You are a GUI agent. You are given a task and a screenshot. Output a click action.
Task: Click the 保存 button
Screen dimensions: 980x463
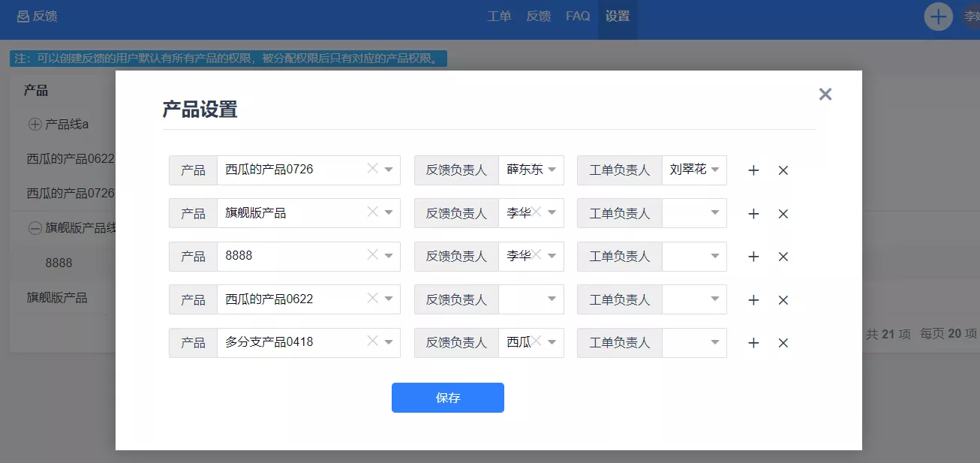[x=447, y=398]
